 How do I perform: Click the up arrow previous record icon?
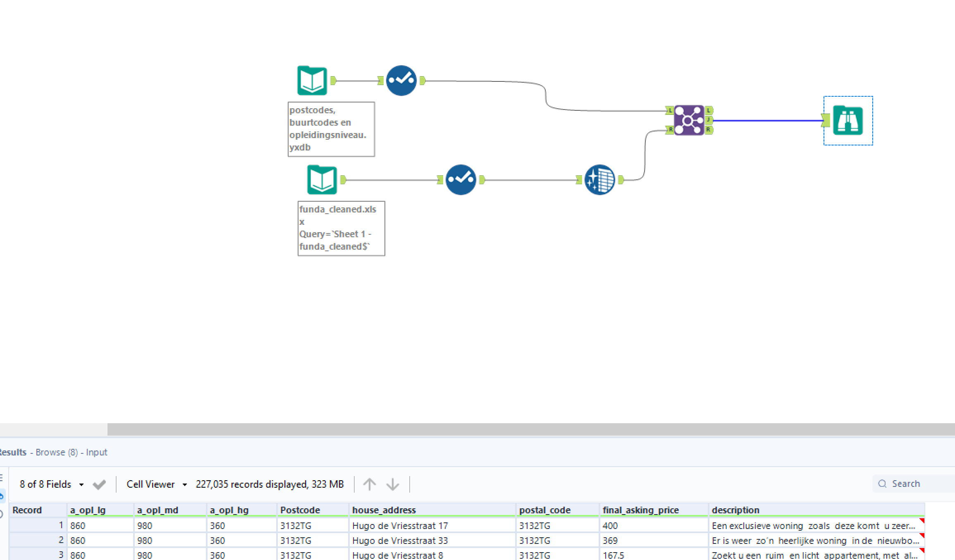tap(370, 484)
